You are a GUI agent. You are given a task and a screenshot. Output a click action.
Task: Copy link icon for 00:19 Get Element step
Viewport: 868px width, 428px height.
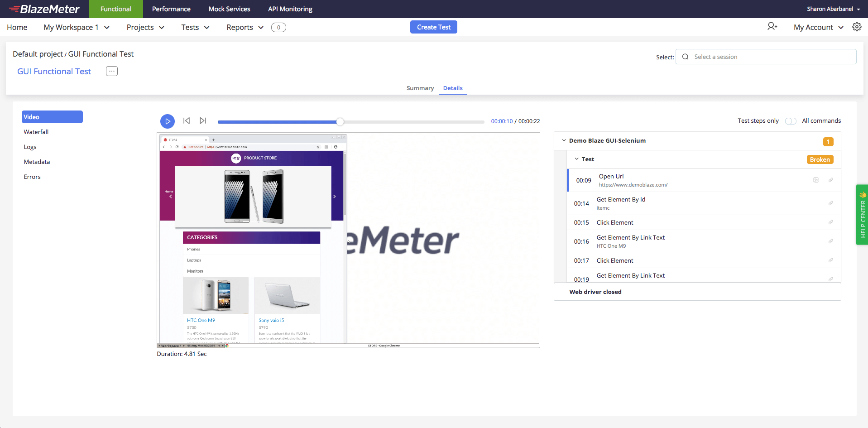831,279
